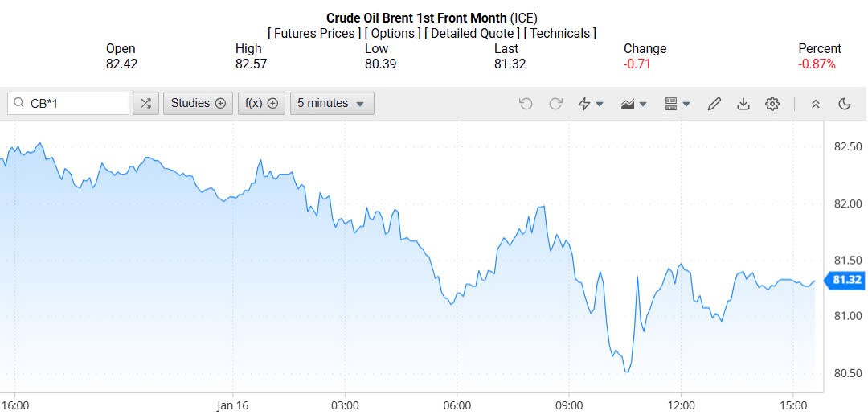
Task: Open the events lightning dropdown
Action: [x=591, y=104]
